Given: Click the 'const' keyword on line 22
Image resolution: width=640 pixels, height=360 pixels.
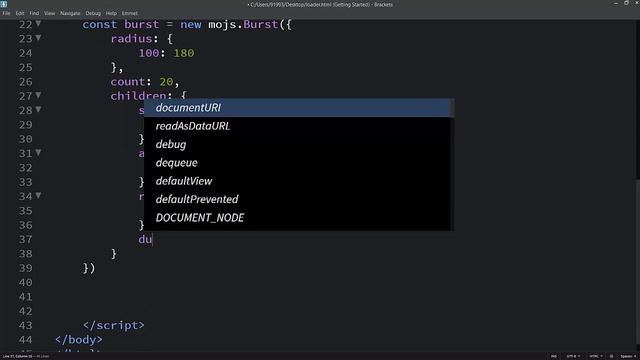Looking at the screenshot, I should [100, 24].
